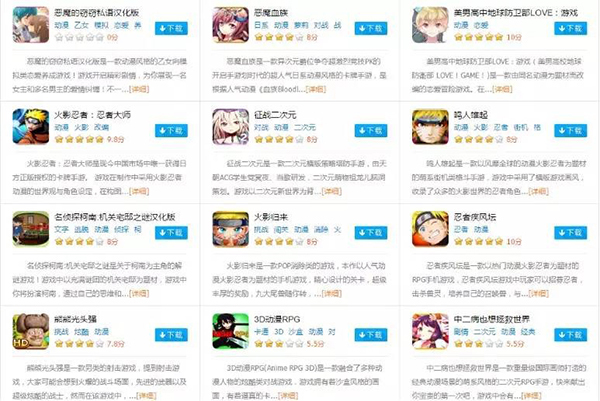Click the 中二病也想拯救世界 app icon
Screen dimensions: 600x401
click(430, 331)
